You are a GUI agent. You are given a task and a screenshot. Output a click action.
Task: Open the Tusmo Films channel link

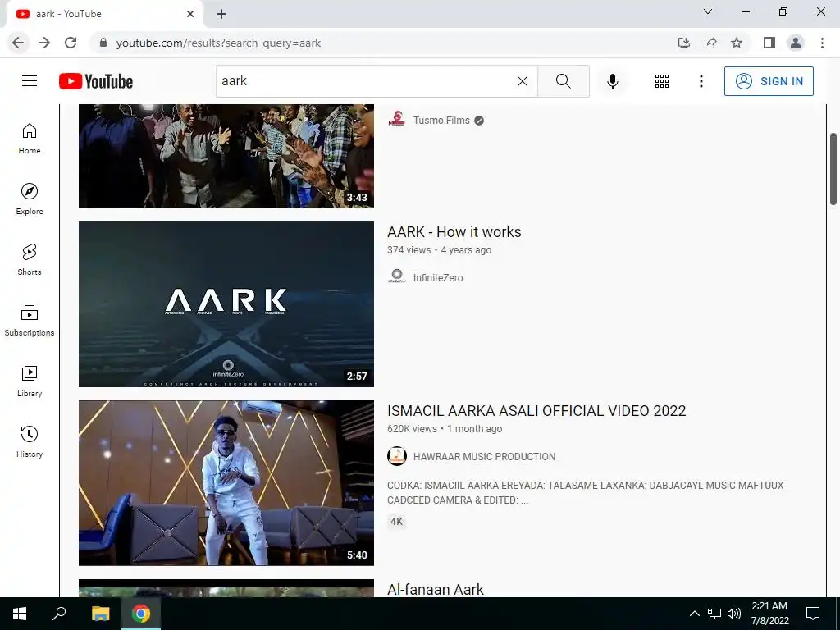coord(441,121)
